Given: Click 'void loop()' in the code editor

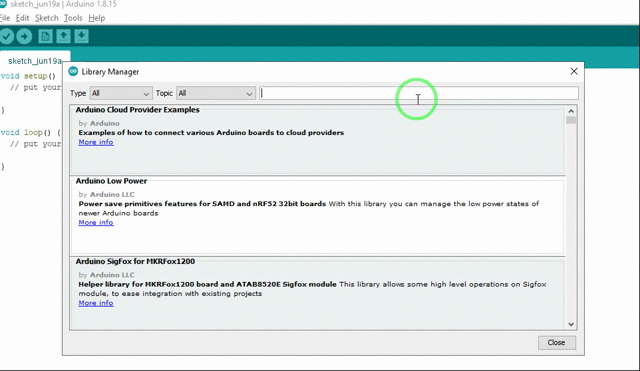Looking at the screenshot, I should coord(26,133).
